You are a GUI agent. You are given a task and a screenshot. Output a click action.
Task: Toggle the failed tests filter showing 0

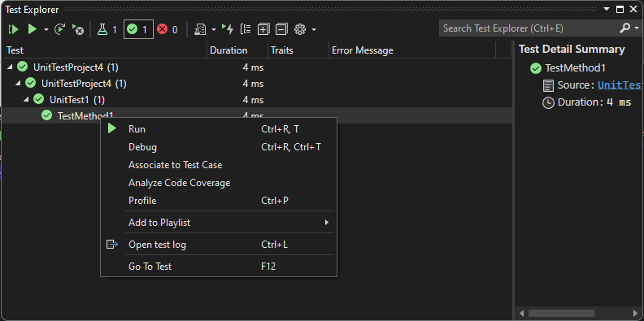[x=168, y=29]
